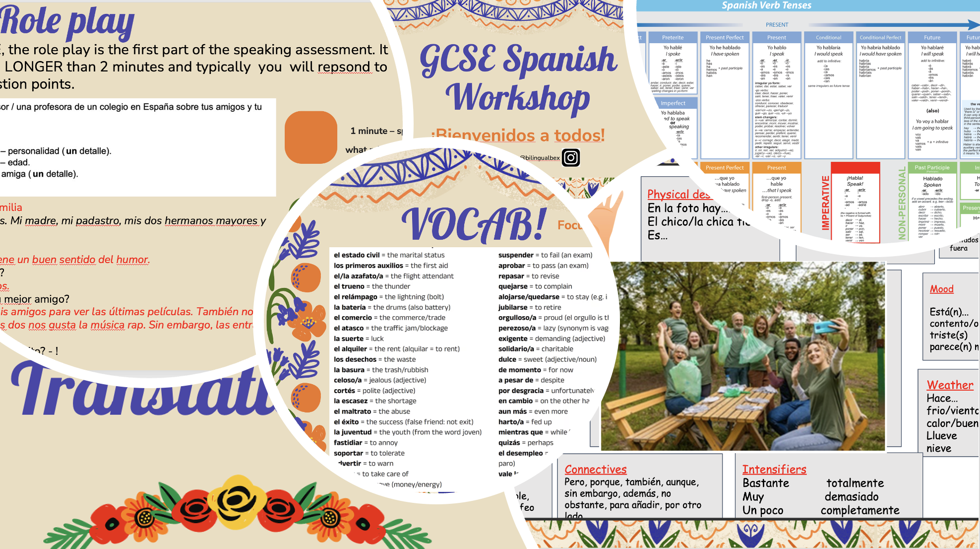Select the Preterite tense header

673,38
